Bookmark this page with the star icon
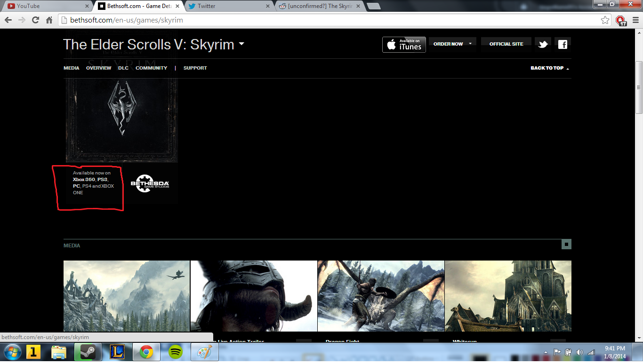 [605, 20]
